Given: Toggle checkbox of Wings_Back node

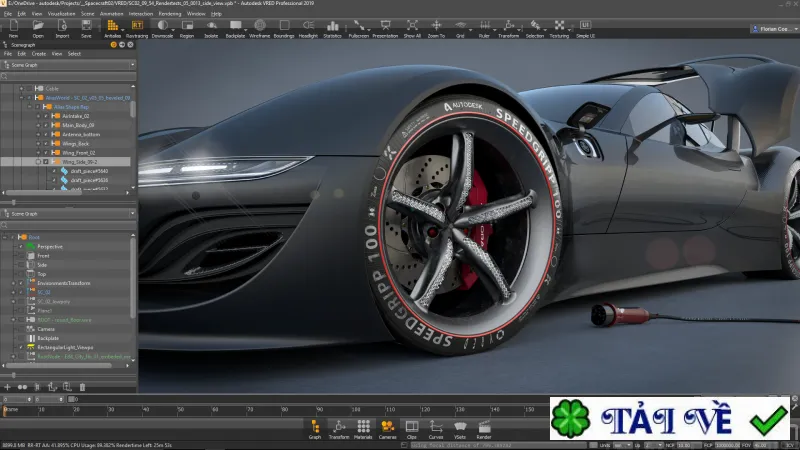Looking at the screenshot, I should (x=46, y=143).
